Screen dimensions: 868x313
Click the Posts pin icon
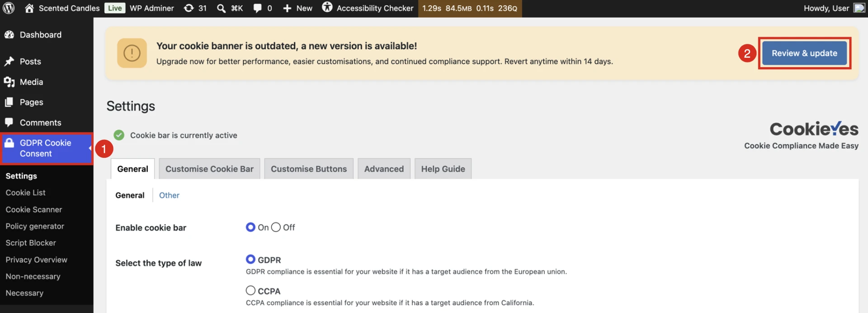click(9, 62)
